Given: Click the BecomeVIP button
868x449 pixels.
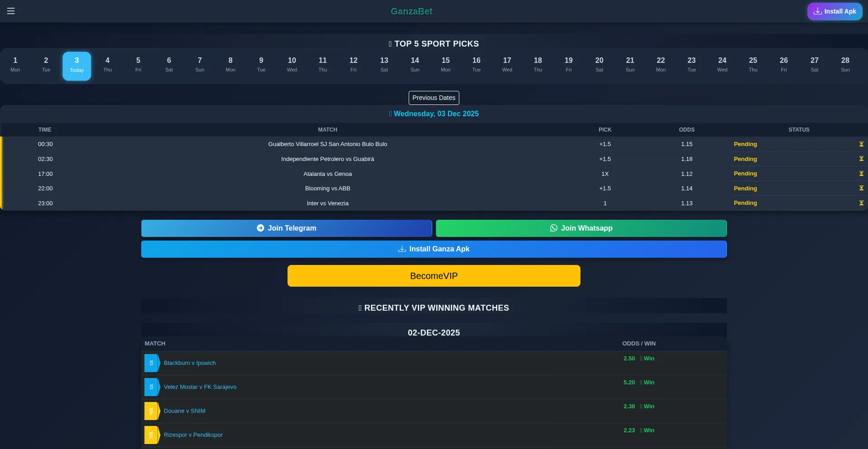Looking at the screenshot, I should 434,276.
